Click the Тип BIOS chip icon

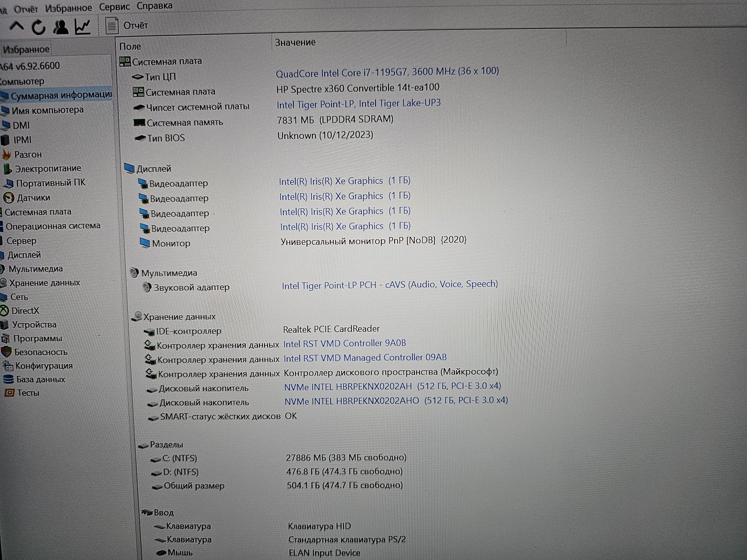click(x=140, y=138)
